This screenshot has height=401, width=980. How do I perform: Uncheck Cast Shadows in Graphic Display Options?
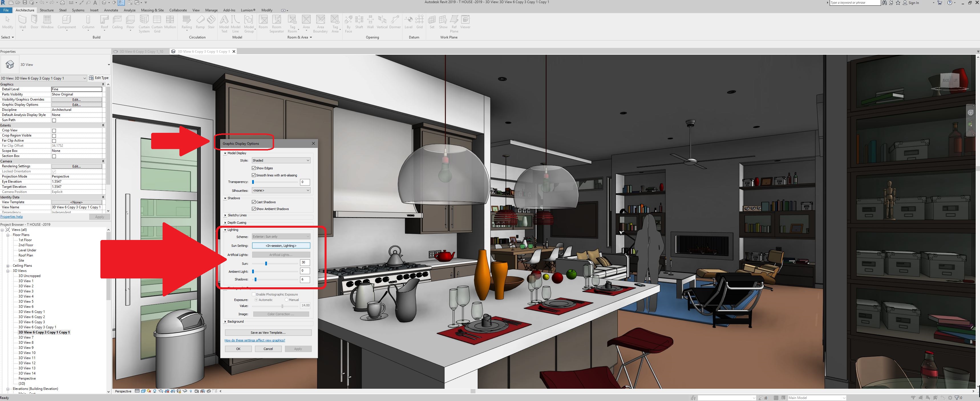pyautogui.click(x=254, y=202)
